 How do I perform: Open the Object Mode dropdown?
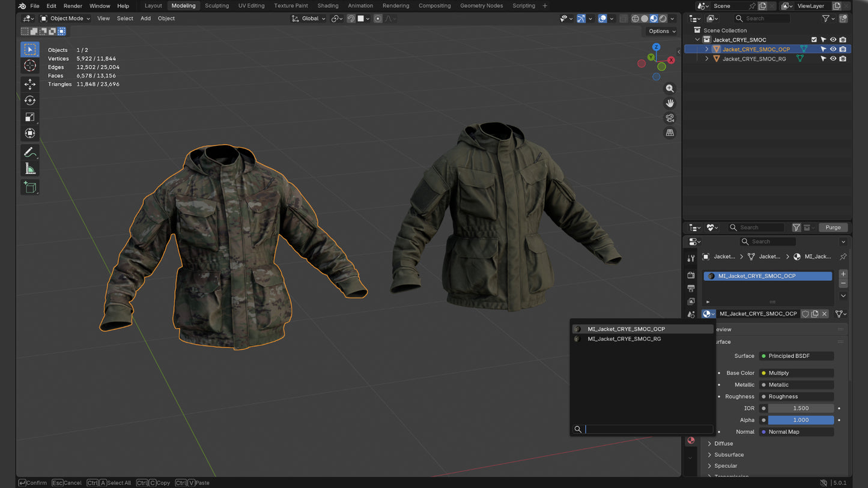click(65, 19)
